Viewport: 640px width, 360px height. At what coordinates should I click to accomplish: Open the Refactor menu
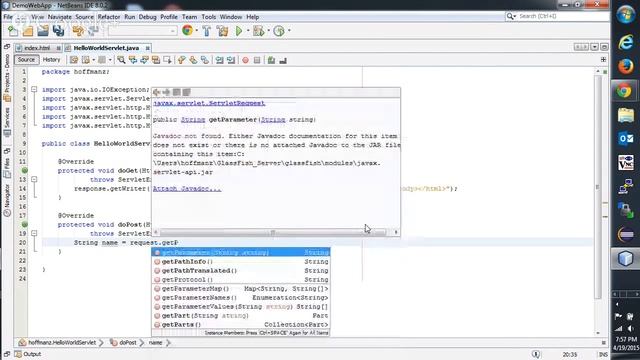[x=109, y=17]
